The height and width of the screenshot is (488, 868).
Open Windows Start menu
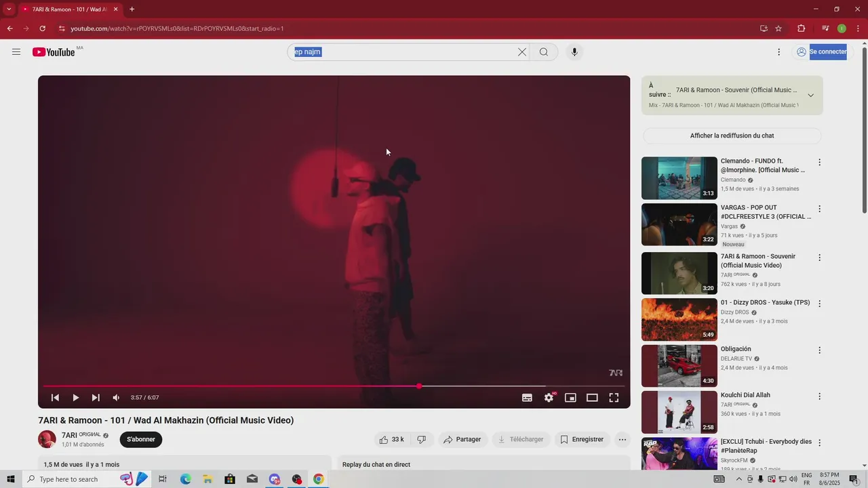(11, 479)
